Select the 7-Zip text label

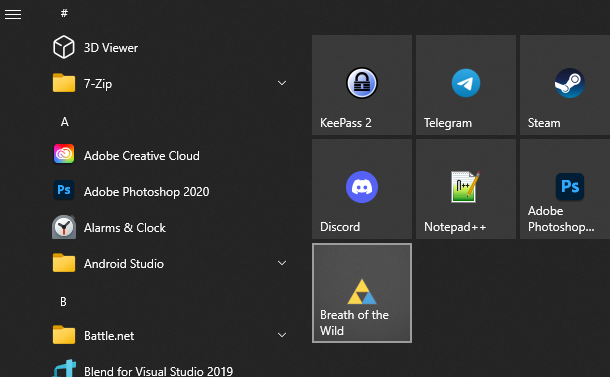(98, 84)
